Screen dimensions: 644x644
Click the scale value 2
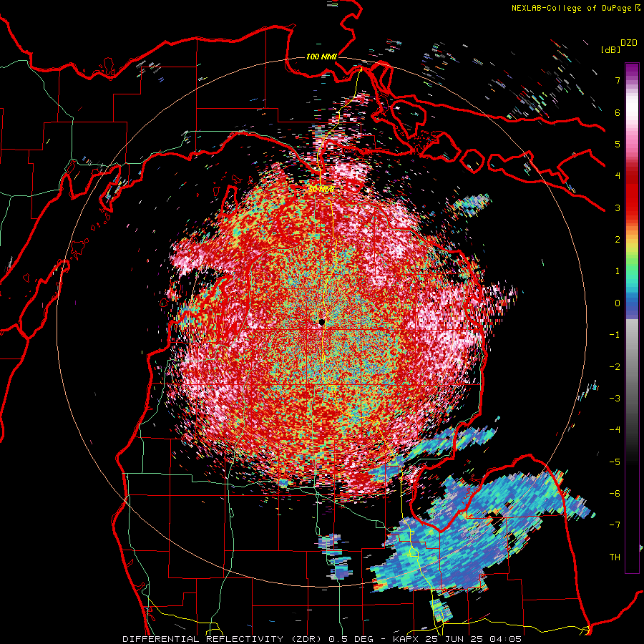point(618,240)
